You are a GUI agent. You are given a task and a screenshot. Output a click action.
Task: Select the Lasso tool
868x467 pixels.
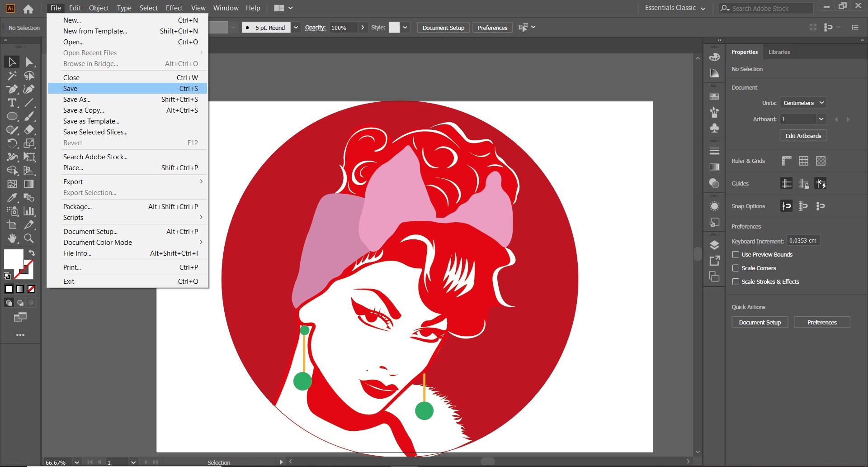coord(29,76)
